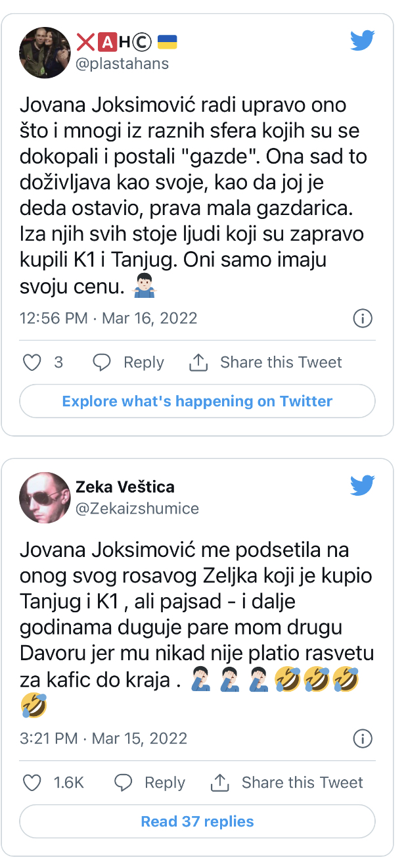Click Twitter bird icon on plastahans tweet

362,41
